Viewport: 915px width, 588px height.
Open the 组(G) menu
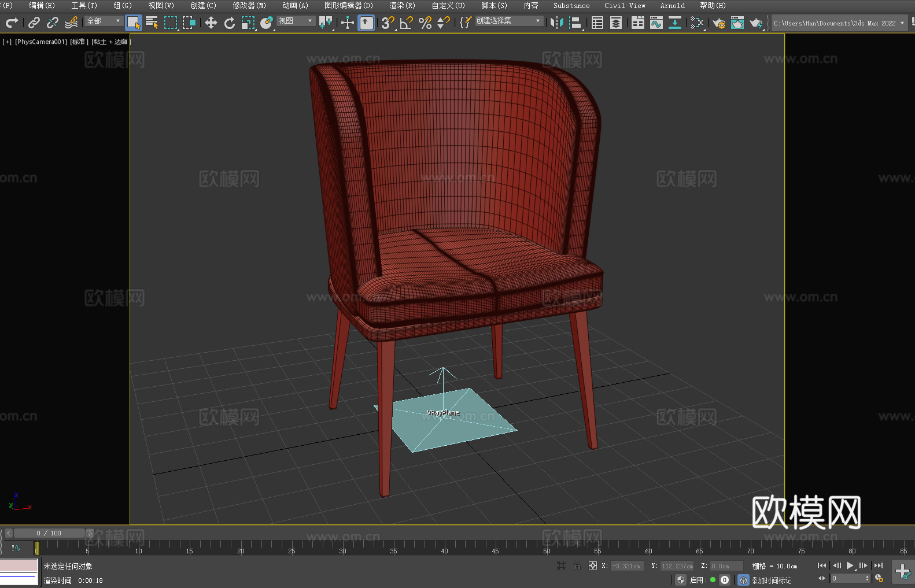click(123, 5)
